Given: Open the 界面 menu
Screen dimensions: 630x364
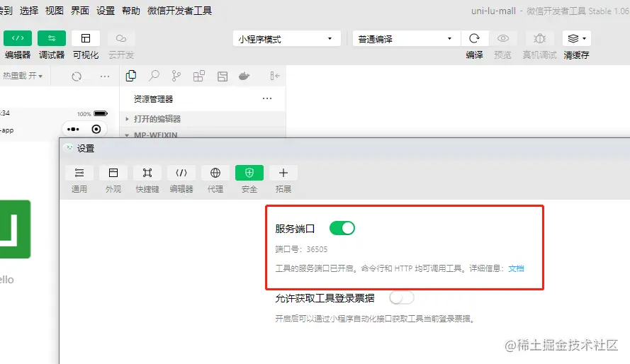Looking at the screenshot, I should (80, 11).
